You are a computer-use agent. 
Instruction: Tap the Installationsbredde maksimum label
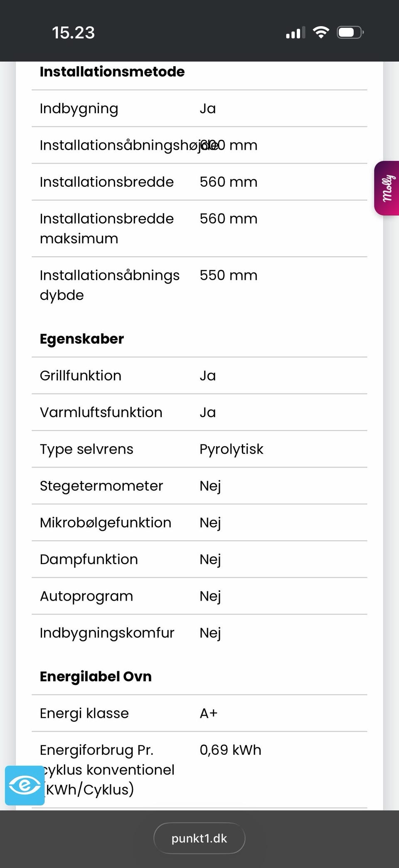pos(106,228)
